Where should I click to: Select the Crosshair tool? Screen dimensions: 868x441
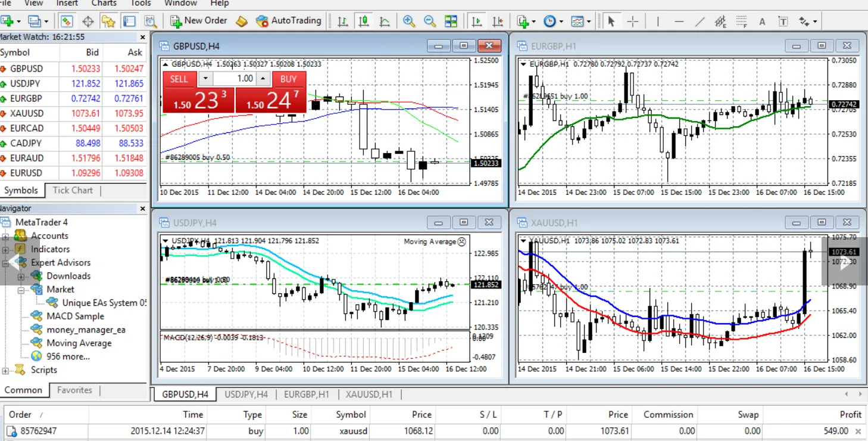pos(632,21)
